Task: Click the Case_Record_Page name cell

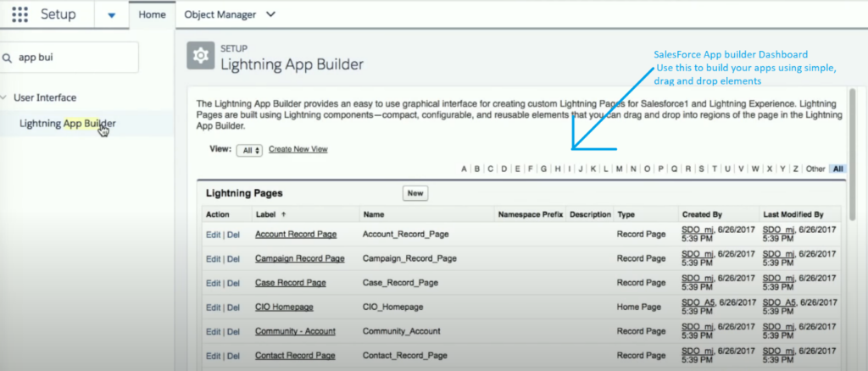Action: 400,283
